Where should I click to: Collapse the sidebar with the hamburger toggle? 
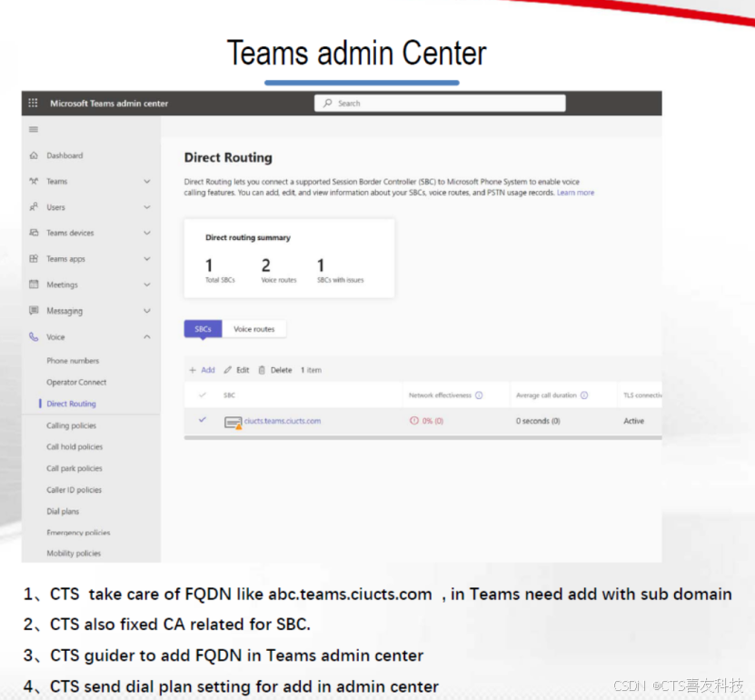pos(35,130)
